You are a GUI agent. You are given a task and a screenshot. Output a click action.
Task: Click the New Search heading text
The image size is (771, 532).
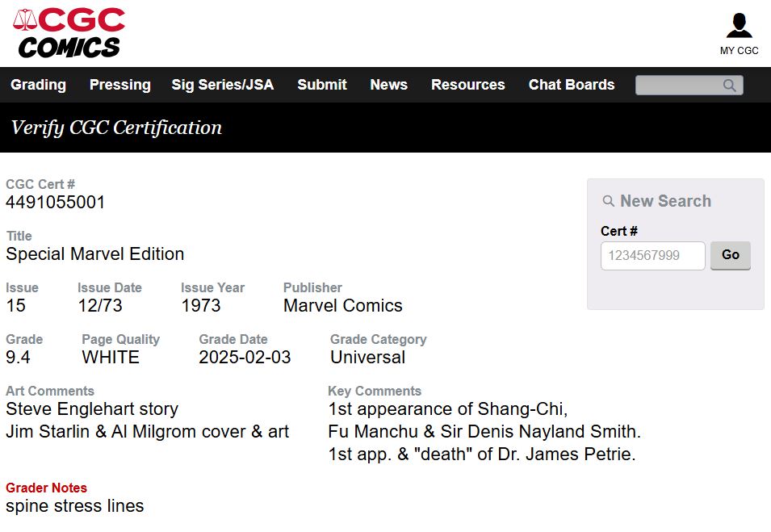[x=666, y=201]
